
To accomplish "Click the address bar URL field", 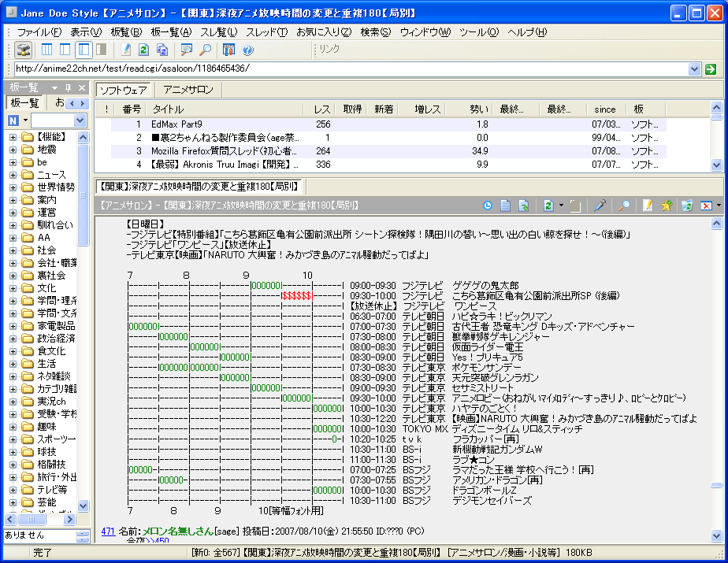I will tap(351, 69).
